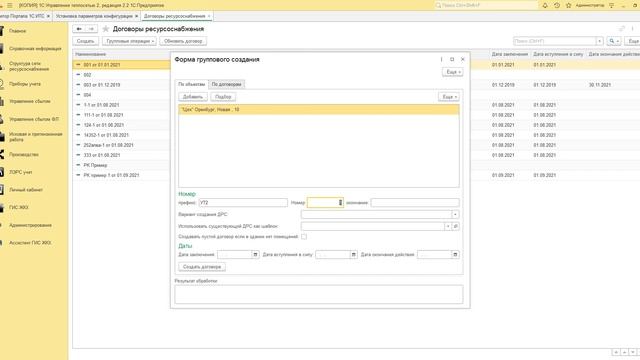Viewport: 640px width, 360px height.
Task: Open the Еще menu above objects list
Action: (449, 97)
